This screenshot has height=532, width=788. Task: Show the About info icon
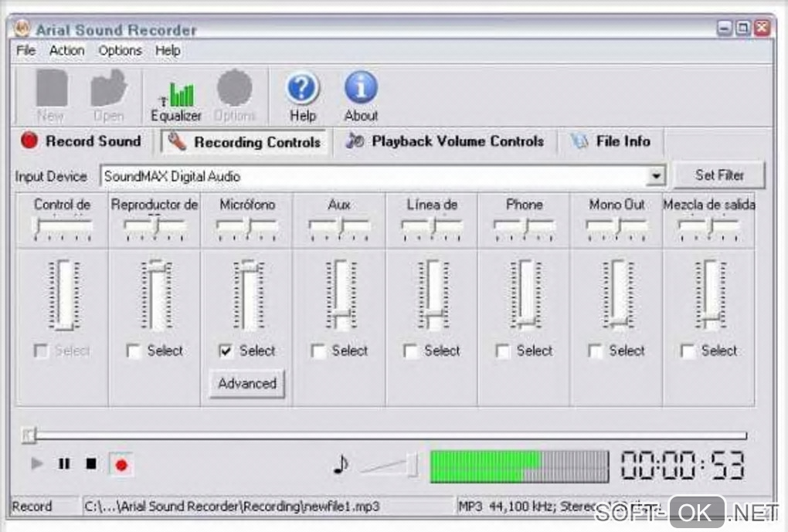pos(361,97)
